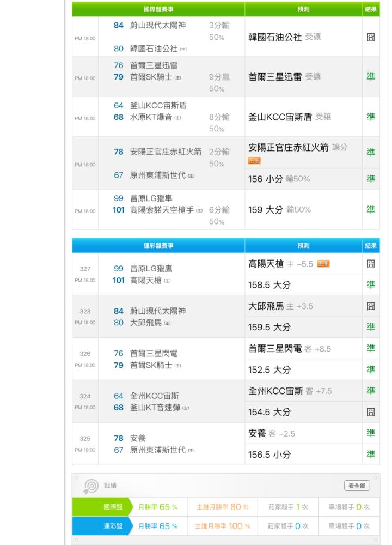392x545 pixels.
Task: Click the prediction 安養 客 -2.5
Action: (272, 433)
